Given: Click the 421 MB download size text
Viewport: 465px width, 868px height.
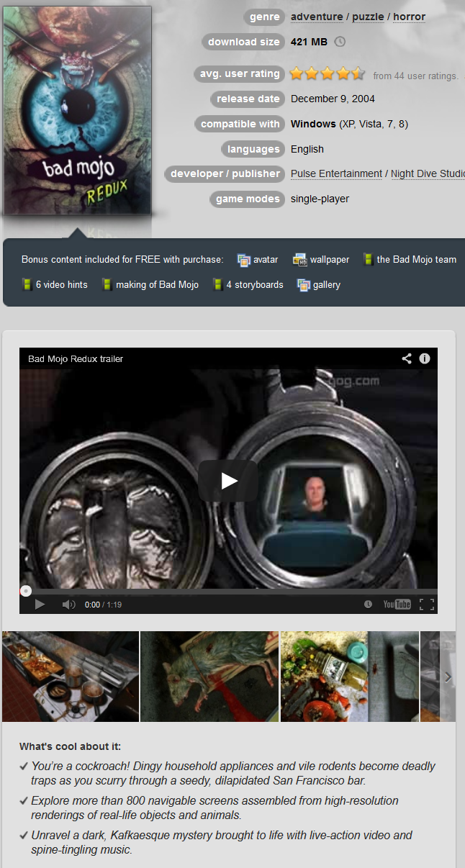Looking at the screenshot, I should pyautogui.click(x=309, y=42).
